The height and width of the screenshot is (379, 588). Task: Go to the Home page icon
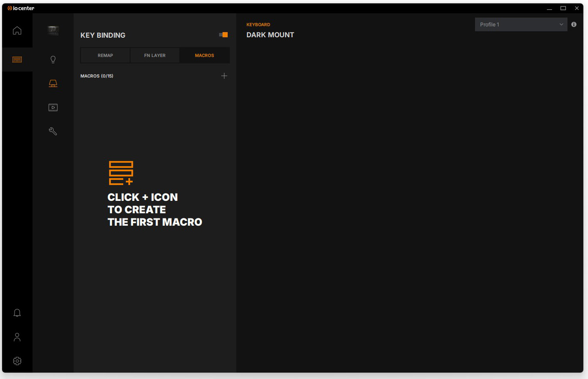click(17, 31)
